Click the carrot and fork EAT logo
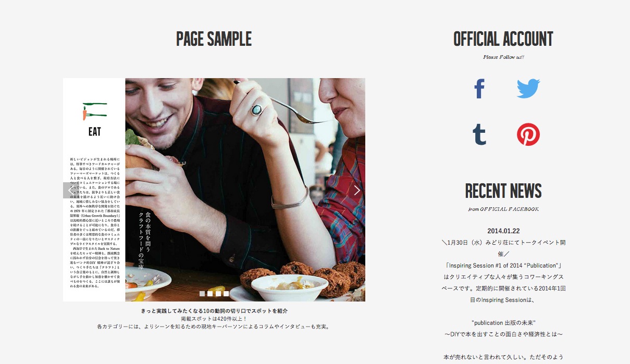This screenshot has width=630, height=364. (94, 120)
